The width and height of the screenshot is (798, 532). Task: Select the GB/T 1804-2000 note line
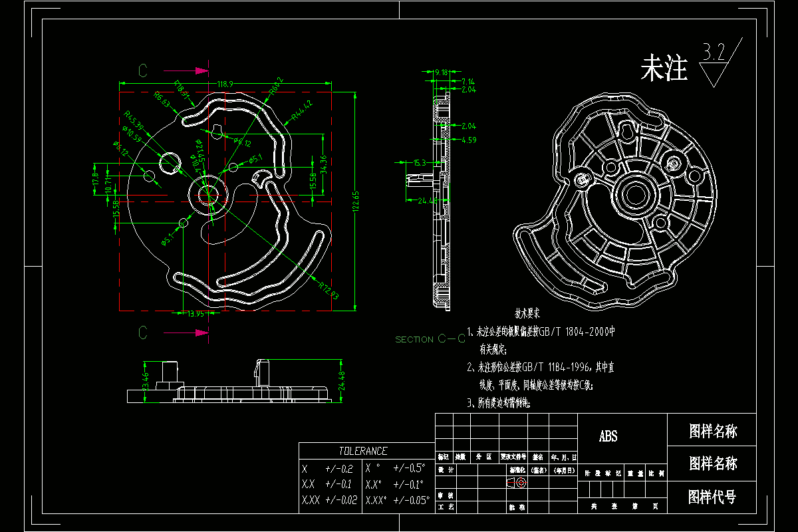[x=541, y=331]
